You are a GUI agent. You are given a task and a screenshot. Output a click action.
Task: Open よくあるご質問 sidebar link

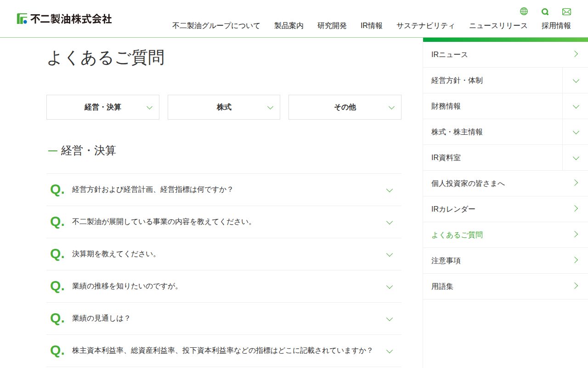click(x=505, y=235)
